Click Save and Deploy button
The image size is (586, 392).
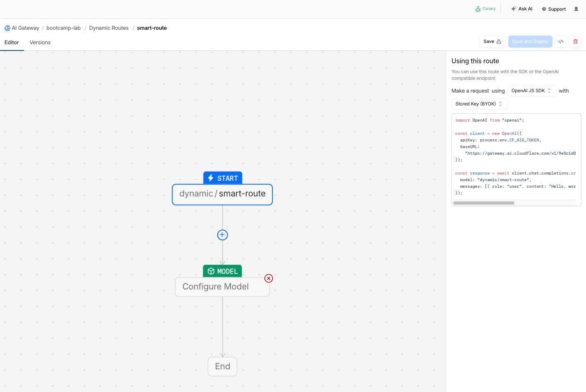(530, 42)
